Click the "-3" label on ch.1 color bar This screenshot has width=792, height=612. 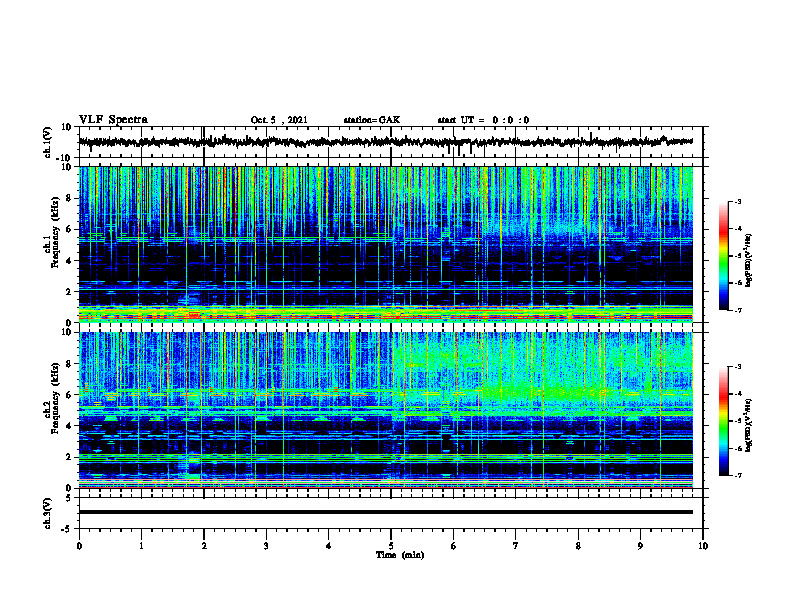[738, 202]
